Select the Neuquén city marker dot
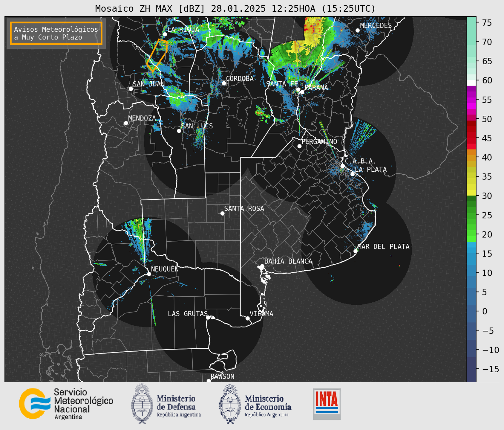 (x=149, y=274)
